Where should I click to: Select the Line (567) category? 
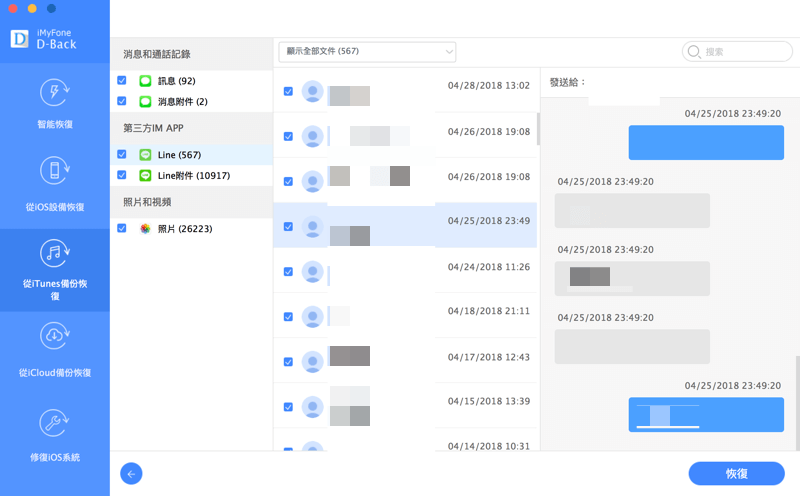[179, 155]
